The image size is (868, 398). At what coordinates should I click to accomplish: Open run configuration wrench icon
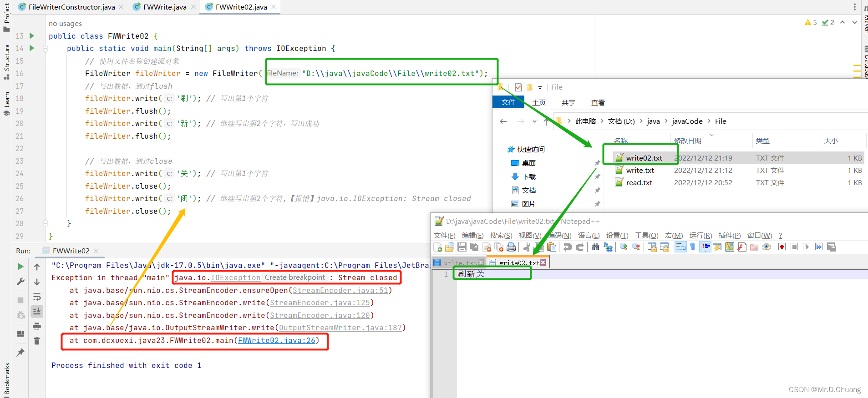(x=20, y=282)
